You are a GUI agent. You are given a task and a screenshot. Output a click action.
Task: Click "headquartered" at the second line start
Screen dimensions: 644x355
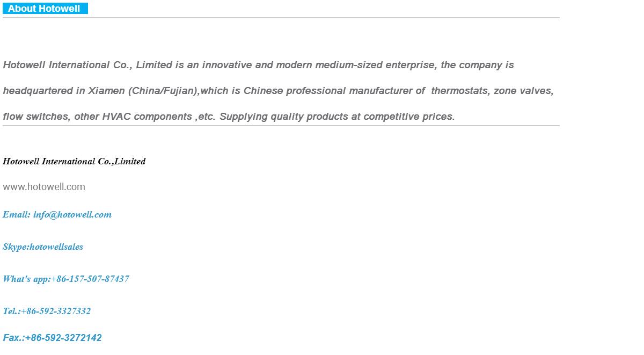[x=37, y=91]
